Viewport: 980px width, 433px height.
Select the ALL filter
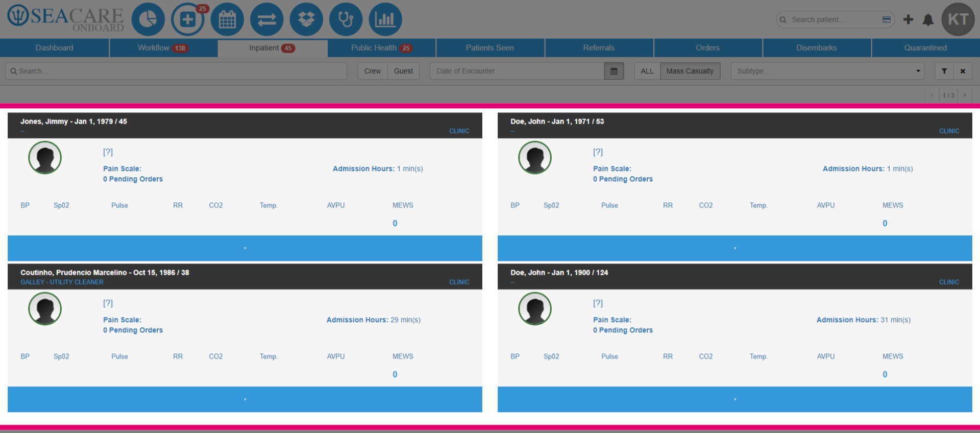(x=647, y=71)
